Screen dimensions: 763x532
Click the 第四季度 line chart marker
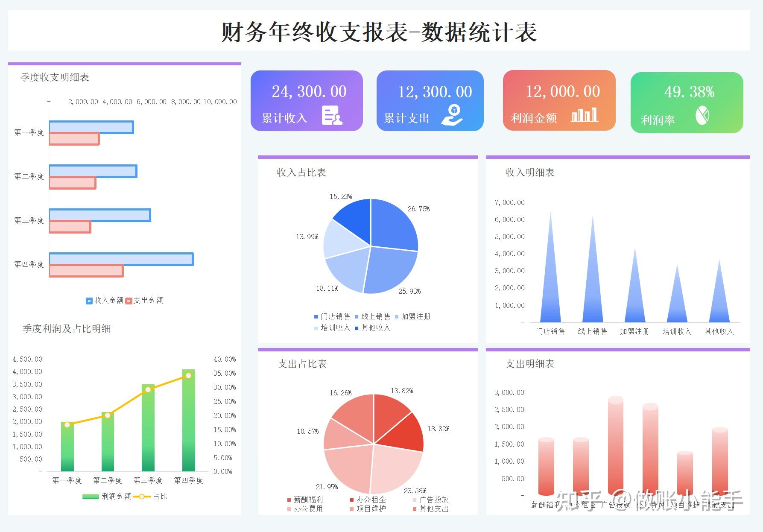pyautogui.click(x=188, y=375)
